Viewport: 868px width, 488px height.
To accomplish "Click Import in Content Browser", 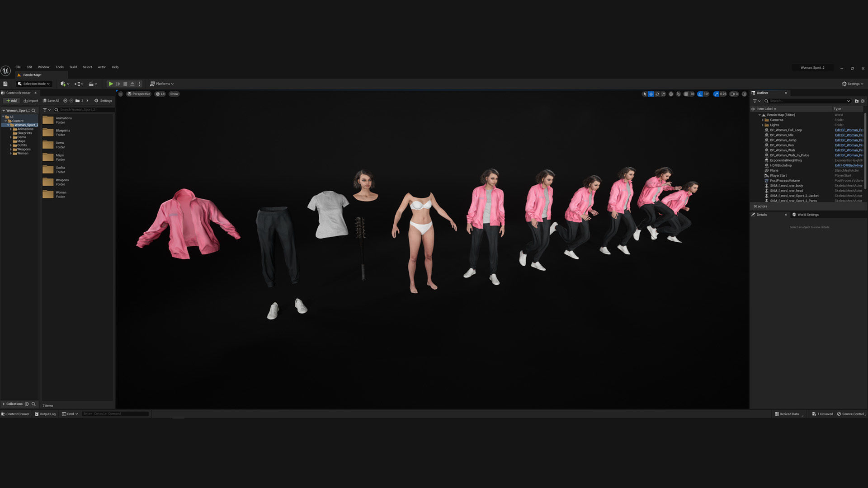I will 31,101.
